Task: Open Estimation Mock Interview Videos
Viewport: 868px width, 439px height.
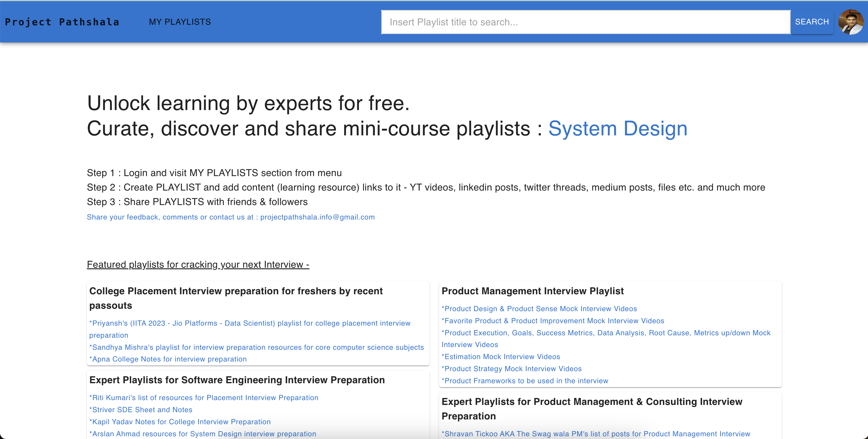Action: click(x=501, y=356)
